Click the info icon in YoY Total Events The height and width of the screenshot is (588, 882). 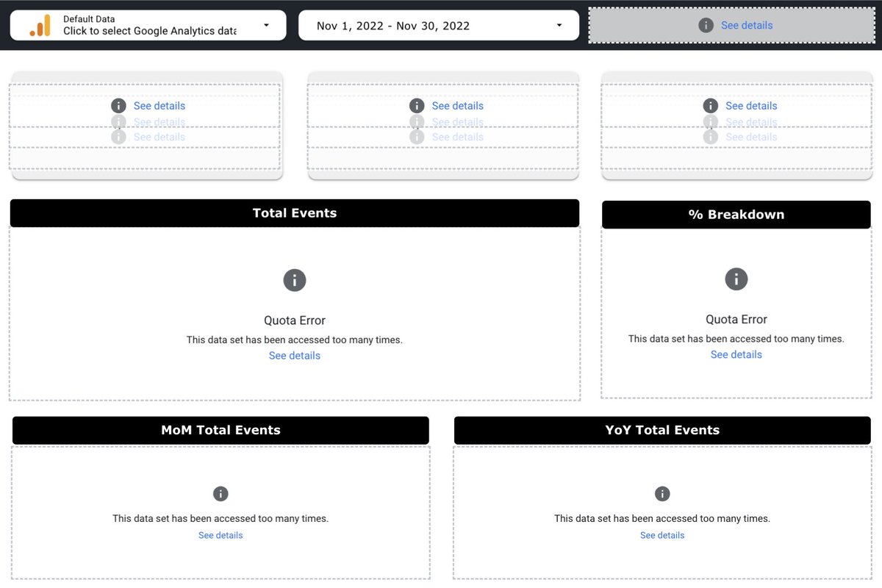(662, 494)
